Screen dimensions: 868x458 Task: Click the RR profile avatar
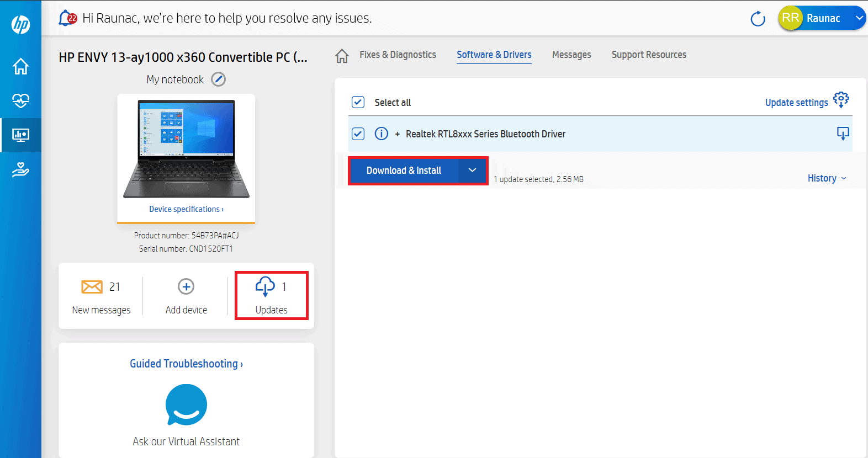coord(790,18)
